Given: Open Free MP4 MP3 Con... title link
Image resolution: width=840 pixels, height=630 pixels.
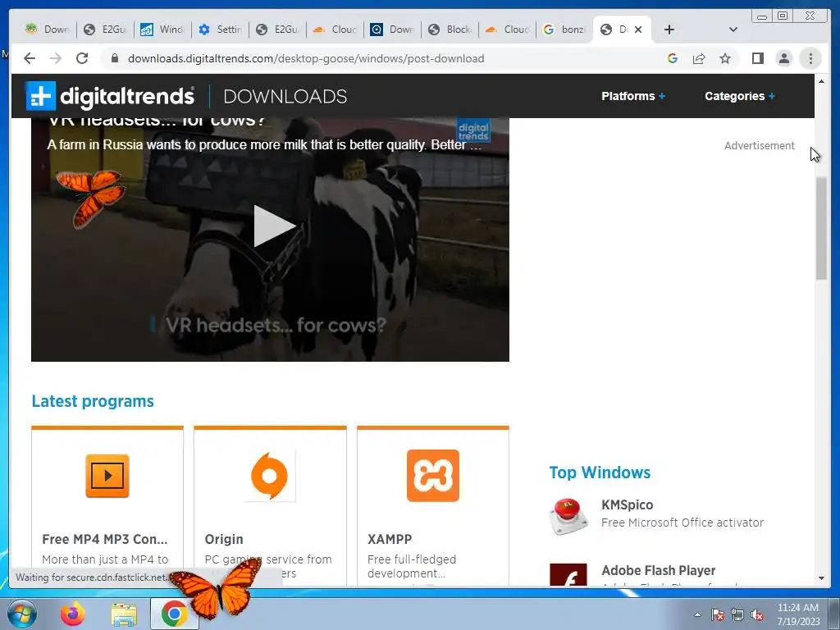Looking at the screenshot, I should tap(104, 539).
